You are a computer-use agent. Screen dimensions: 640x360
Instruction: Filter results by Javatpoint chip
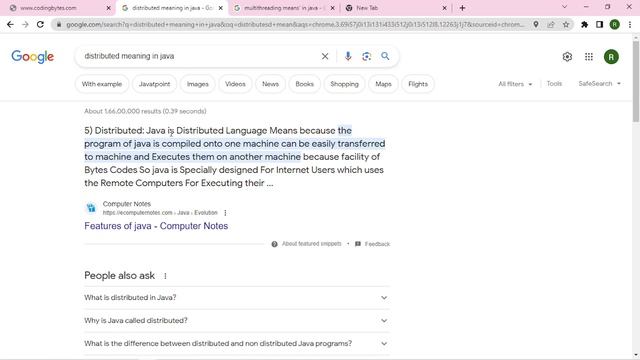coord(154,84)
